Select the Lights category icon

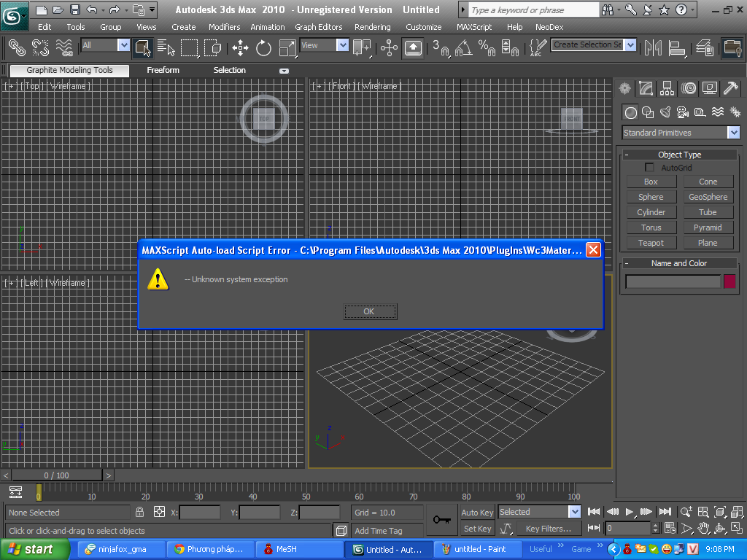(665, 112)
